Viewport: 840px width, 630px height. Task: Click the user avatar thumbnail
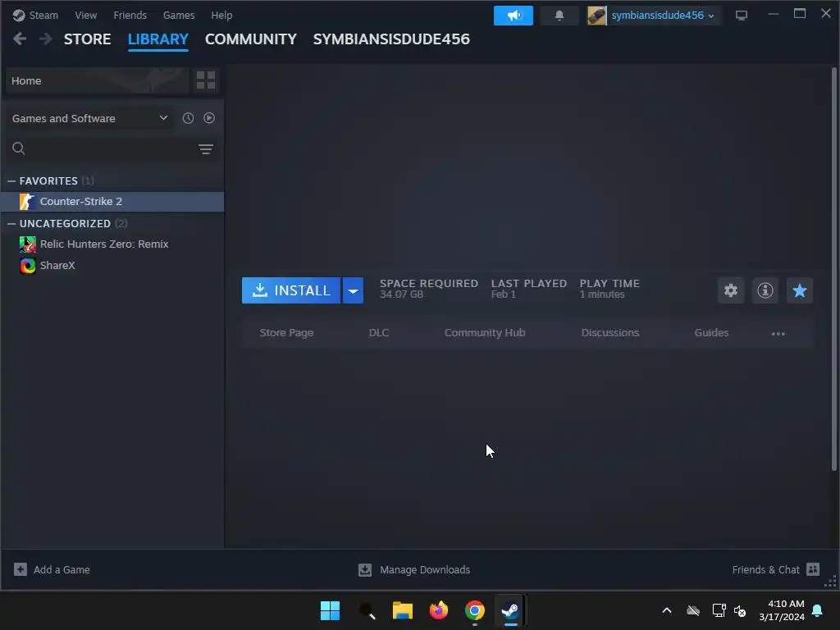click(x=596, y=16)
